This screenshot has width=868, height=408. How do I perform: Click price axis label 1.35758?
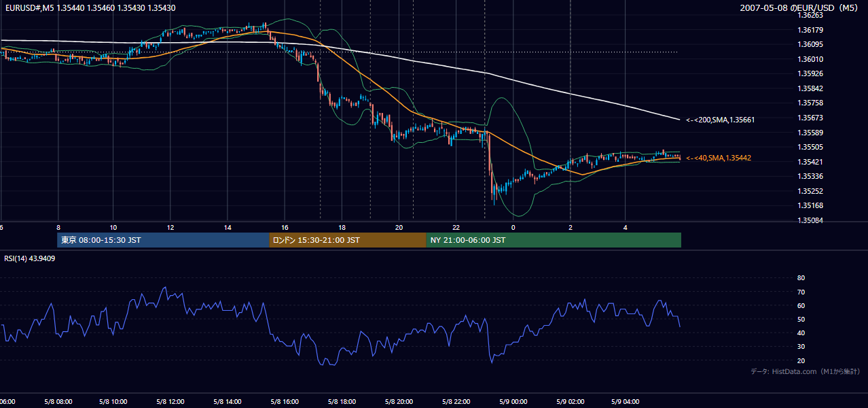(810, 103)
